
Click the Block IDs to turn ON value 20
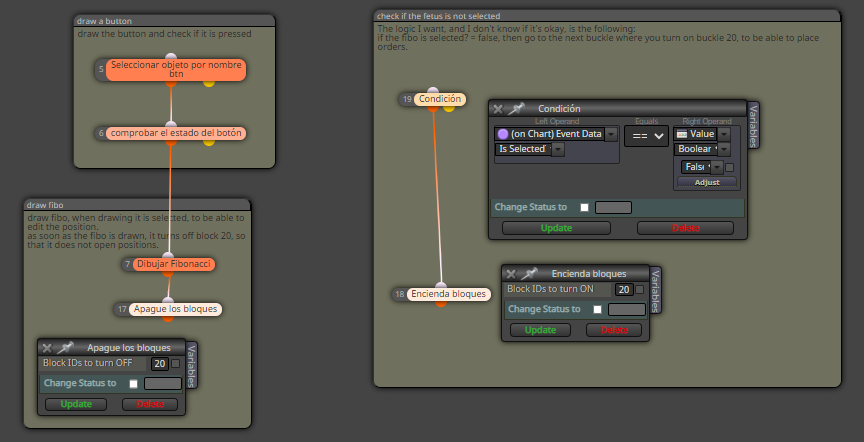624,289
